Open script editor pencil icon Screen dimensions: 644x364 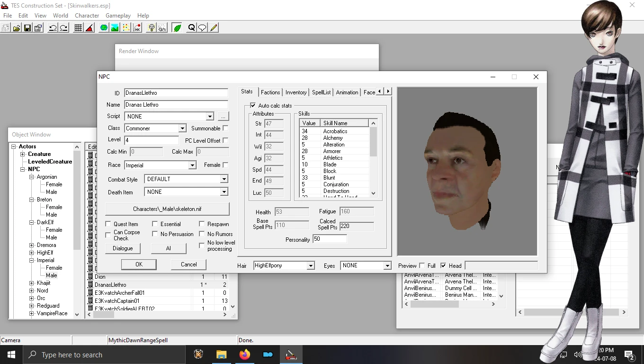point(214,28)
